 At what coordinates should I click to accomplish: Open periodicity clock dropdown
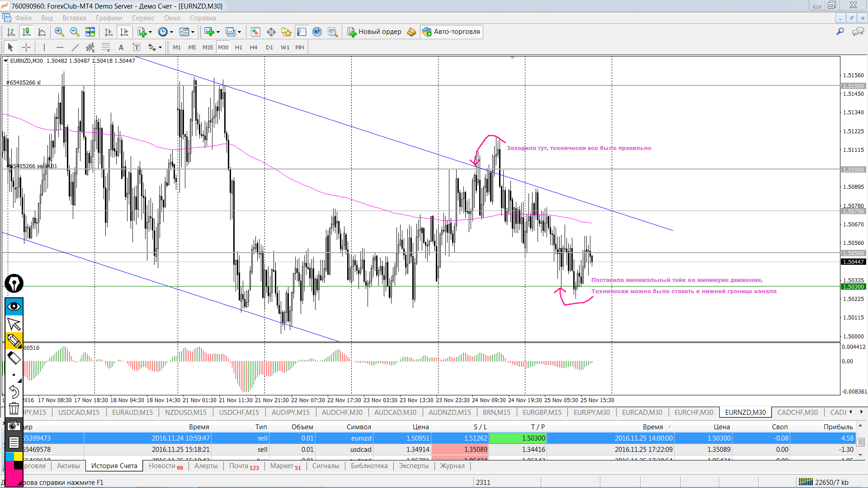[x=166, y=32]
